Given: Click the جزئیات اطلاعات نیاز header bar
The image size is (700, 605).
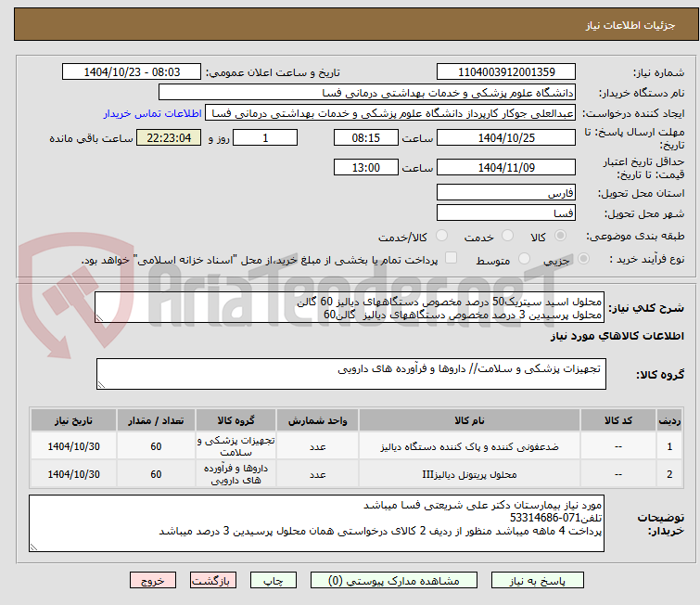Looking at the screenshot, I should 356,24.
